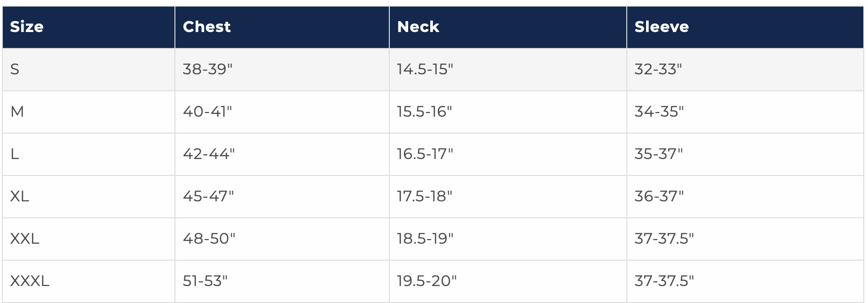Image resolution: width=868 pixels, height=303 pixels.
Task: Select the 34-35" sleeve cell
Action: click(659, 112)
